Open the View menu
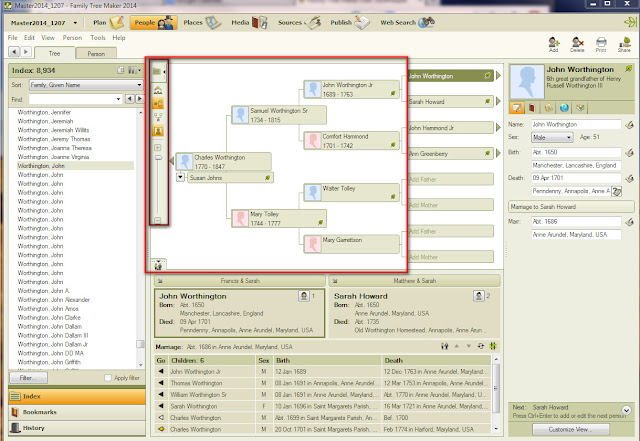Screen dimensions: 640x441 click(48, 38)
